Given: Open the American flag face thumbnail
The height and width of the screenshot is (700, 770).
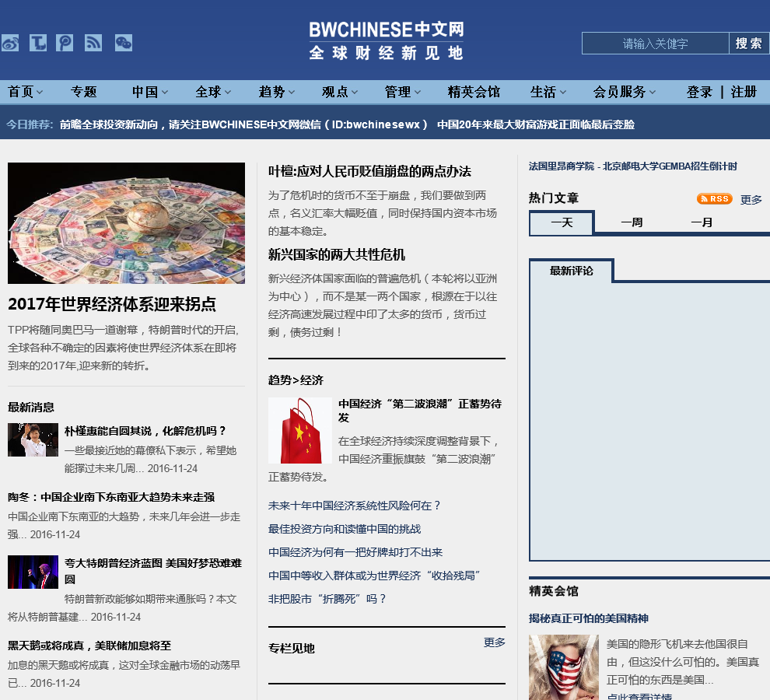Looking at the screenshot, I should 564,667.
